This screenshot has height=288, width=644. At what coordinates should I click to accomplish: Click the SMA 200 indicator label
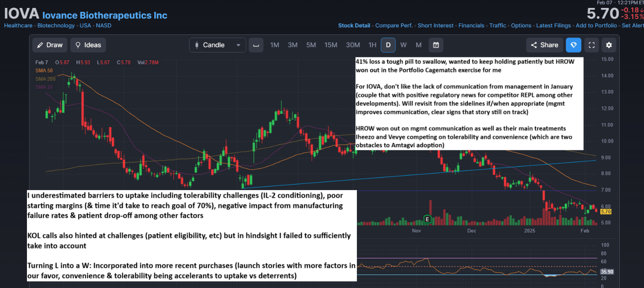45,79
